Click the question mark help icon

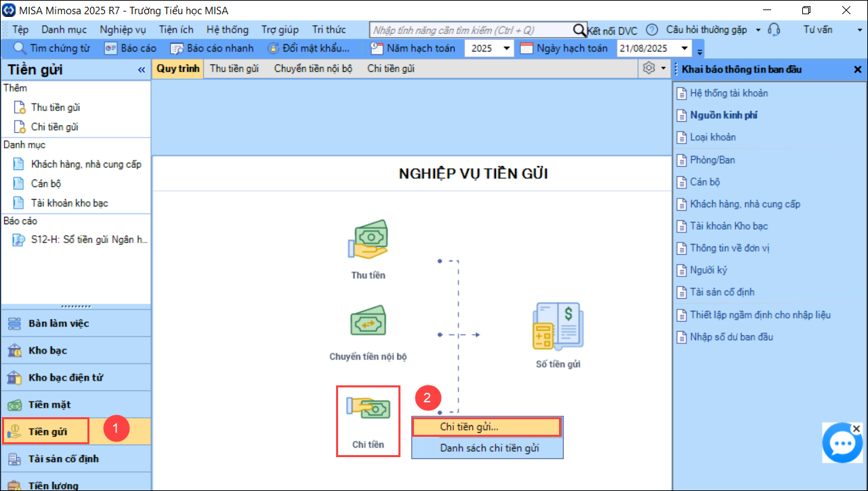652,30
